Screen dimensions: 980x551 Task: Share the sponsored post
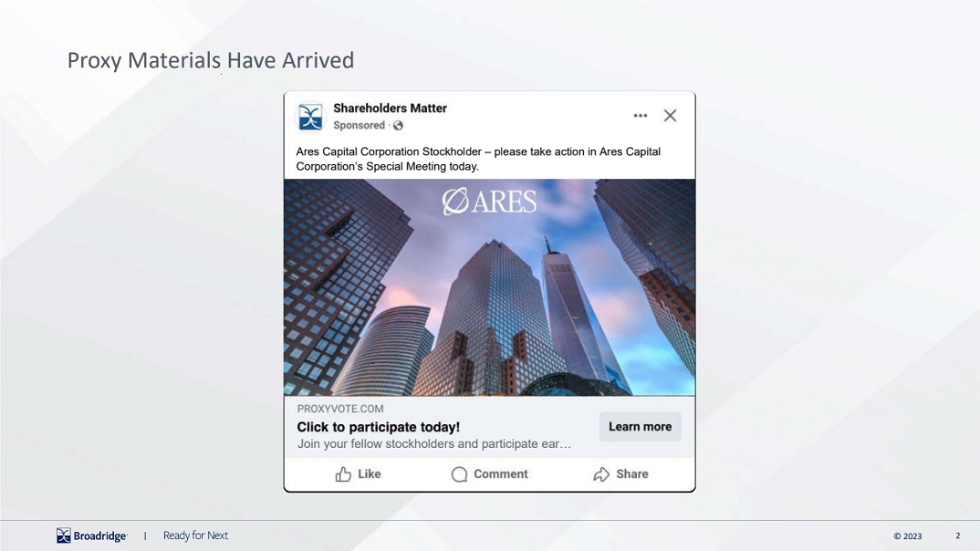[620, 474]
